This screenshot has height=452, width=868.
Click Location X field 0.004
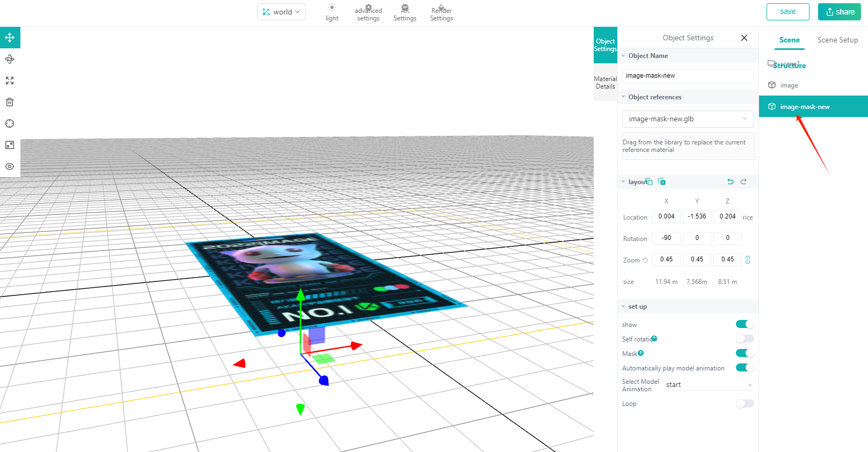(666, 216)
